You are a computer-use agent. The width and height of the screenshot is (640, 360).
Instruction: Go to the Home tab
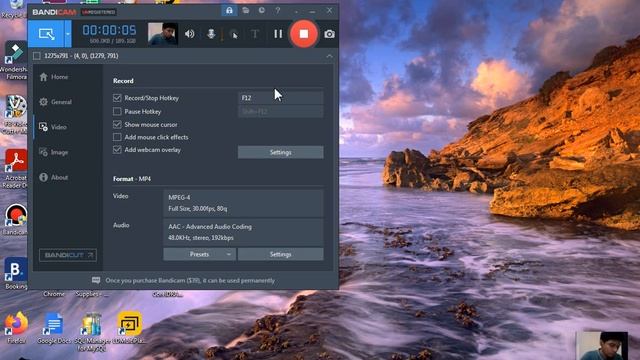[54, 77]
